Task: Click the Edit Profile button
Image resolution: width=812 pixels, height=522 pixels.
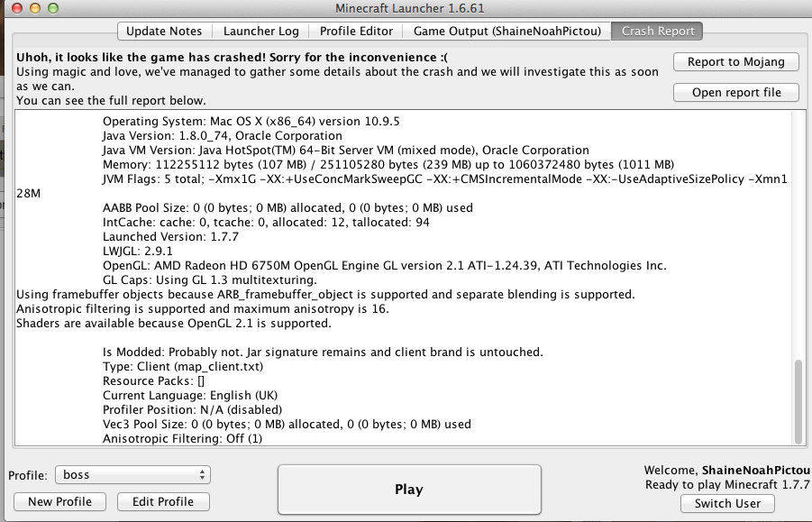Action: 163,501
